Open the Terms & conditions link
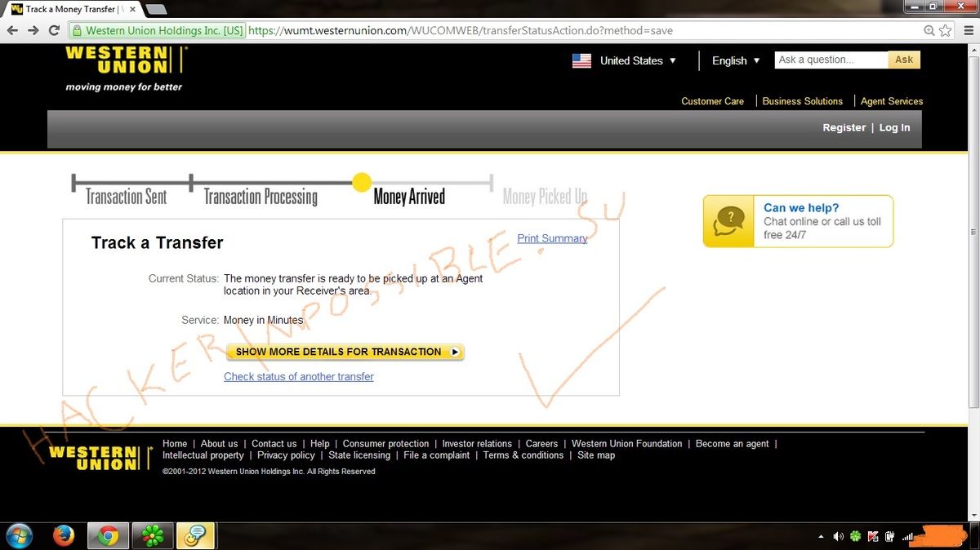 tap(523, 455)
